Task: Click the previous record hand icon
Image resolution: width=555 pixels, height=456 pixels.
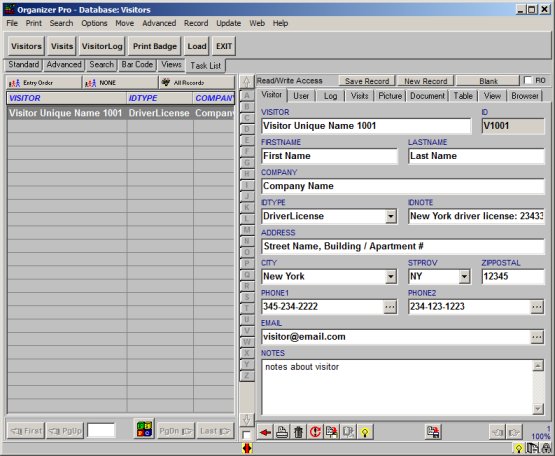Action: 497,432
